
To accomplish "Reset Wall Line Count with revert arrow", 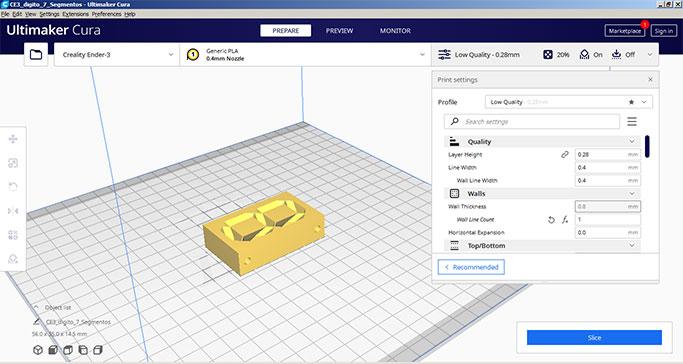I will pyautogui.click(x=551, y=220).
